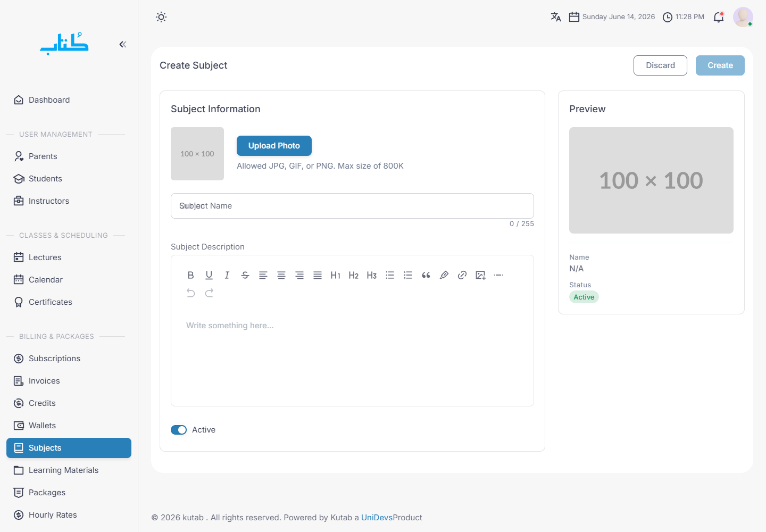Select Subjects in the sidebar

pyautogui.click(x=69, y=448)
